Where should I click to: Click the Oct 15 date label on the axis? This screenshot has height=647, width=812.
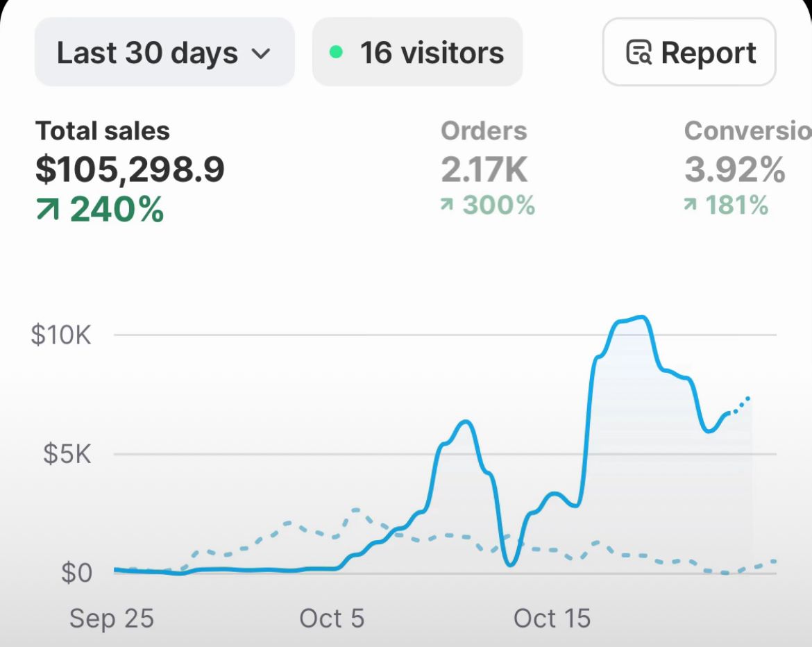(x=552, y=619)
